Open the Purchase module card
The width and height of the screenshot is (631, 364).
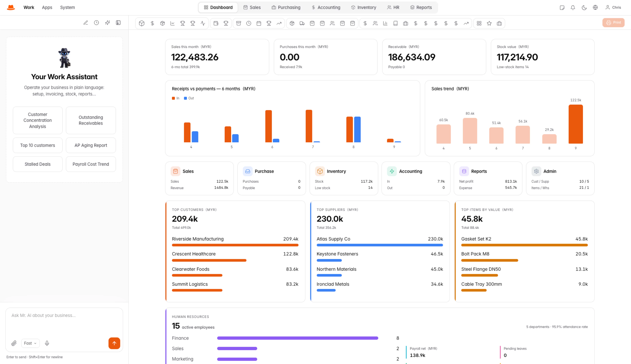(271, 178)
